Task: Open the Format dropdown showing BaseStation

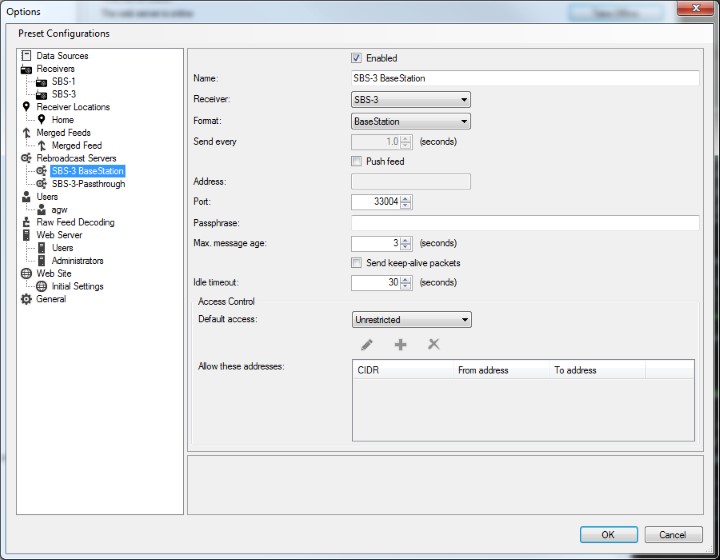Action: 411,122
